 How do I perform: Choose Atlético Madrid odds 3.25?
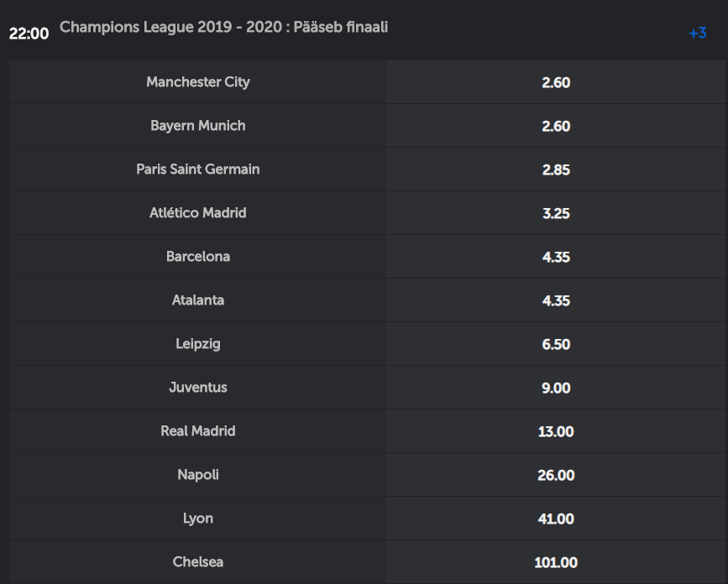(556, 213)
